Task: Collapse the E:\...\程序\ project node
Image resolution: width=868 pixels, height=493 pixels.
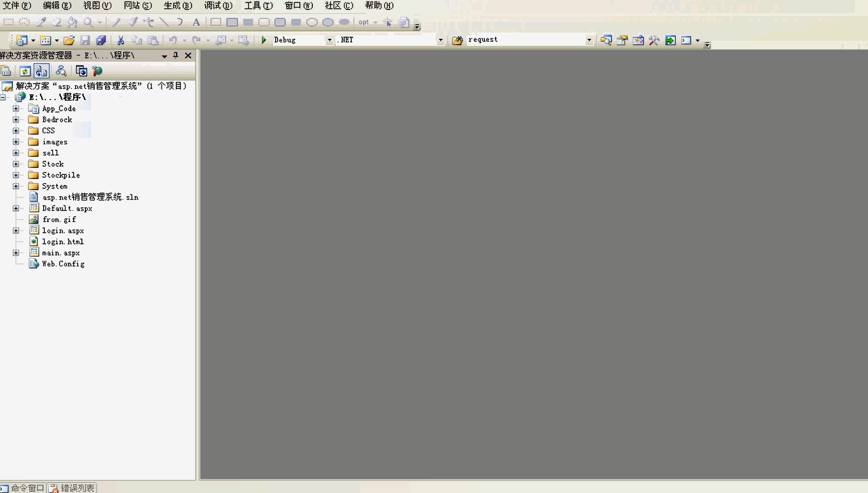Action: [x=3, y=97]
